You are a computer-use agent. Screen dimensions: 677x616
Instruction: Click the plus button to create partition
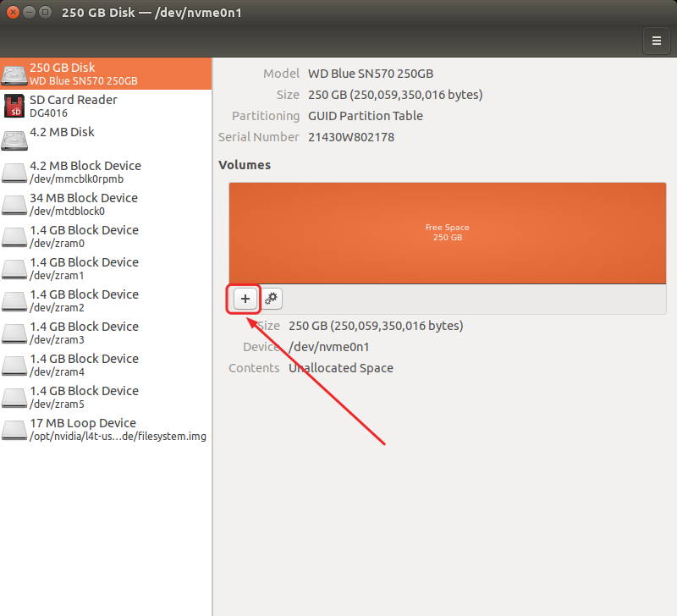click(245, 299)
